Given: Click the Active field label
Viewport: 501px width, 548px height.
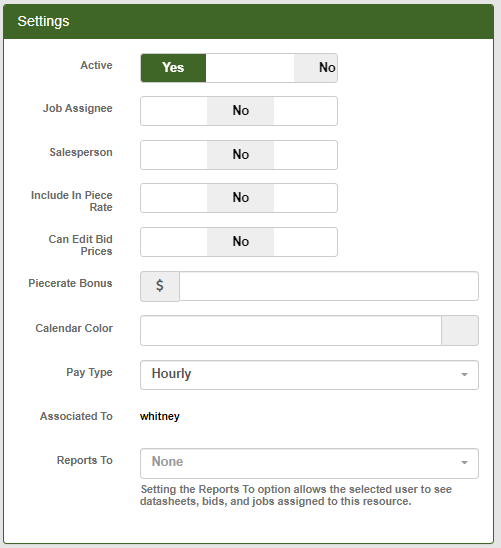Looking at the screenshot, I should tap(96, 65).
